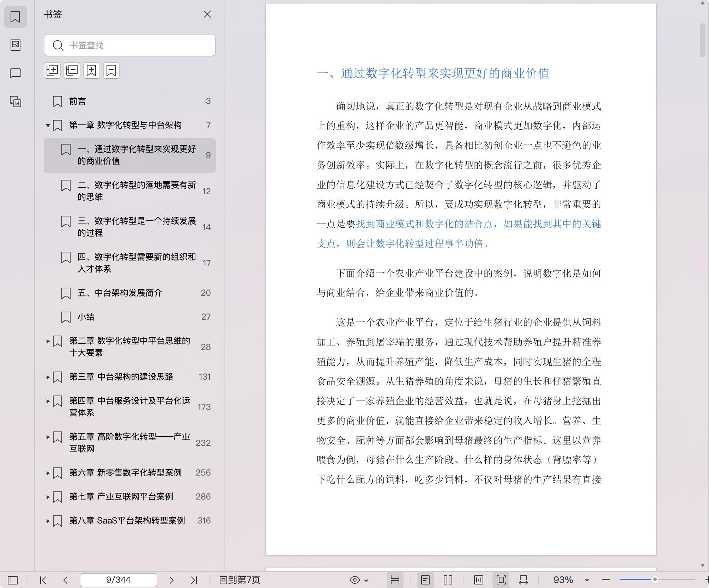This screenshot has width=709, height=588.
Task: Expand 第五章 高阶数字化转型——产业互联网
Action: click(x=48, y=437)
